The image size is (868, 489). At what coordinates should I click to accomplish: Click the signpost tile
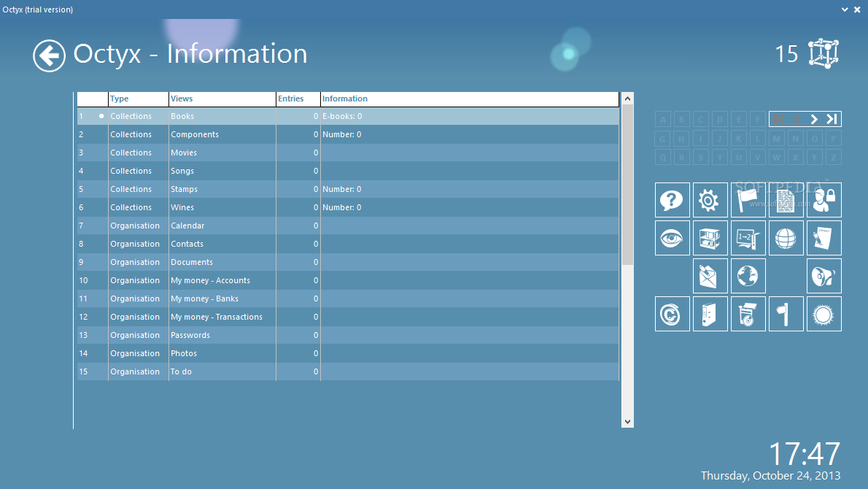point(786,314)
